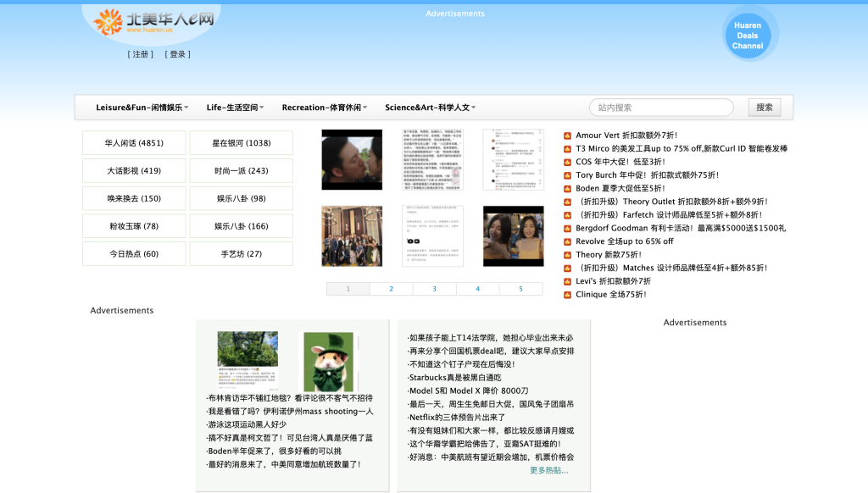Image resolution: width=868 pixels, height=493 pixels.
Task: Open the Huaren Deals Channel badge
Action: coord(747,36)
